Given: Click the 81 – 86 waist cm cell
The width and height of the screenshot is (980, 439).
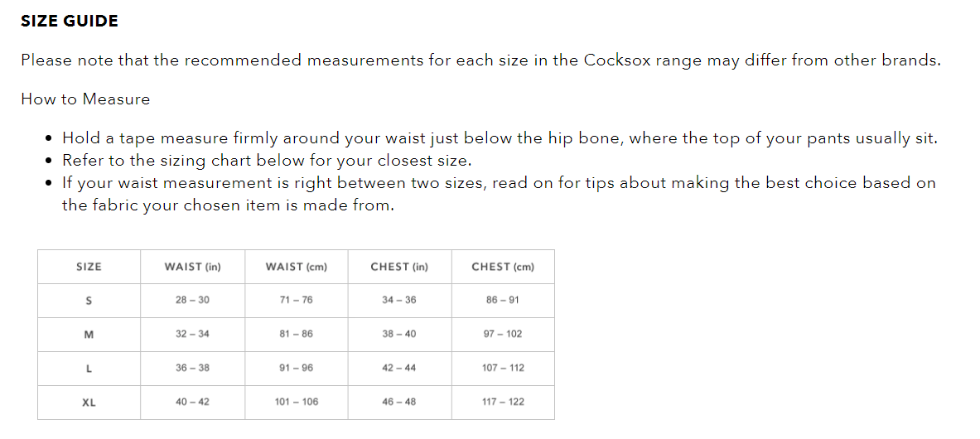Looking at the screenshot, I should pyautogui.click(x=297, y=335).
